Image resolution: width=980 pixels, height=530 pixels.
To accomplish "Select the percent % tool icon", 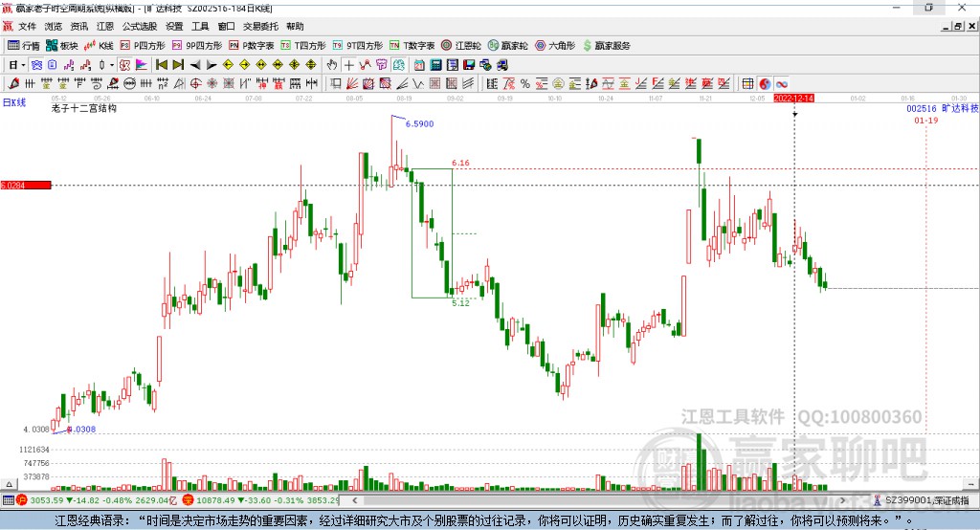I will pos(525,84).
